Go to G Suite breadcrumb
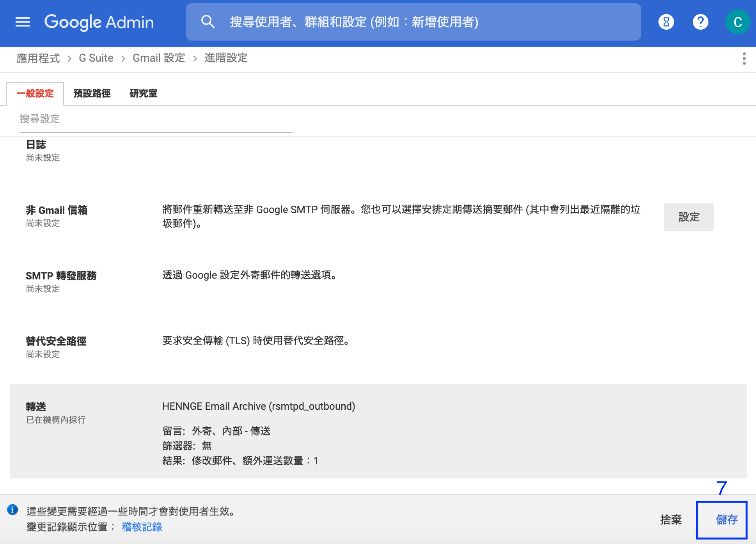Viewport: 756px width, 544px height. pos(96,58)
